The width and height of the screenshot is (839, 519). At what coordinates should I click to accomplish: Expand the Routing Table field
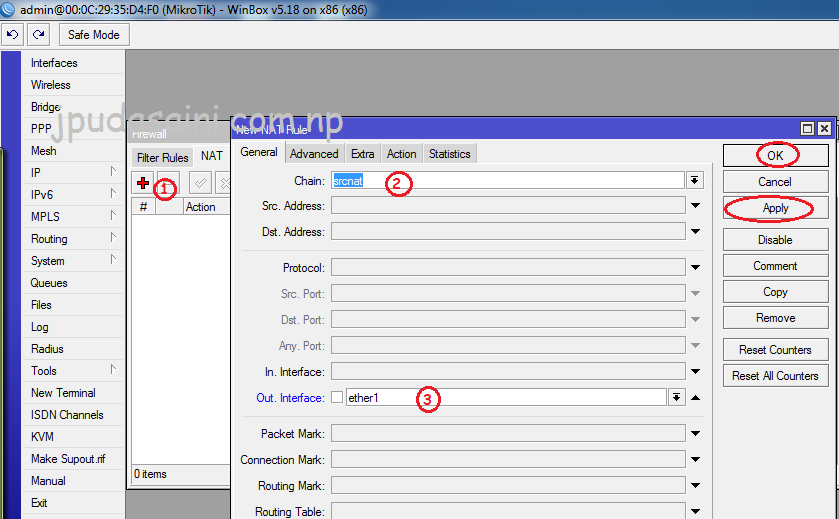point(696,512)
